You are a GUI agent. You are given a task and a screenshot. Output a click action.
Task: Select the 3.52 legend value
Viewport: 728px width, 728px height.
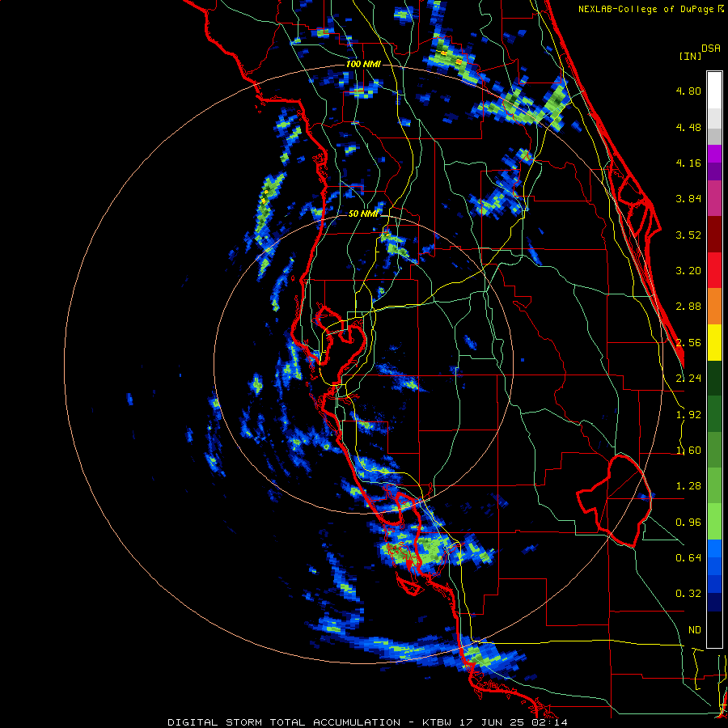pyautogui.click(x=688, y=235)
